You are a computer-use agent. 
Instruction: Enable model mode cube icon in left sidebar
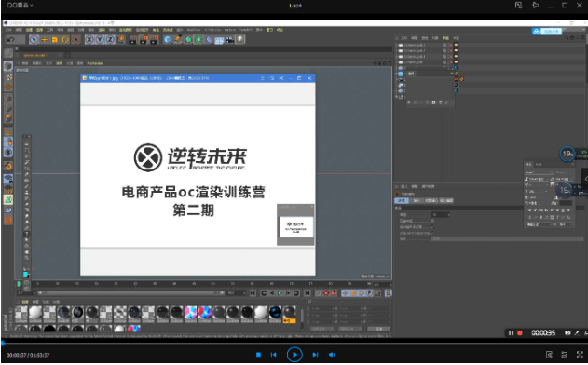pos(8,67)
